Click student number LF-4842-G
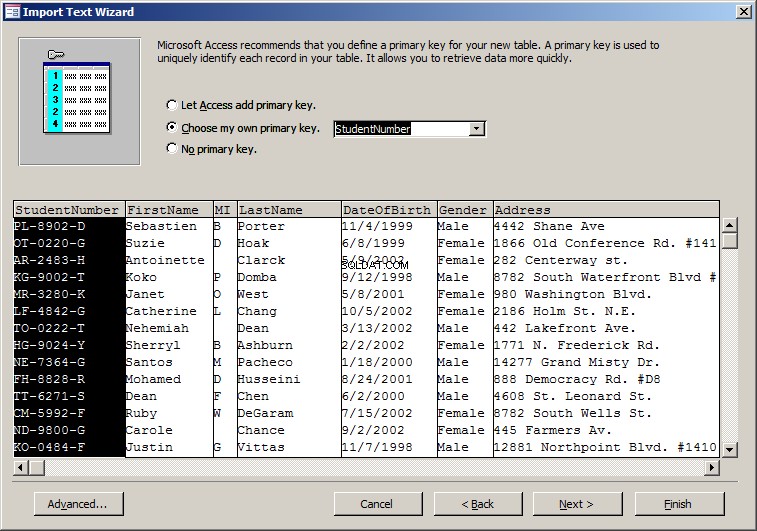 pyautogui.click(x=49, y=311)
